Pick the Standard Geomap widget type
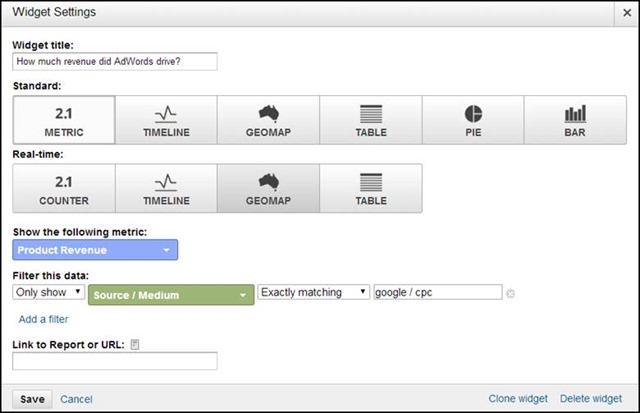Screen dimensions: 640x413 [268, 120]
